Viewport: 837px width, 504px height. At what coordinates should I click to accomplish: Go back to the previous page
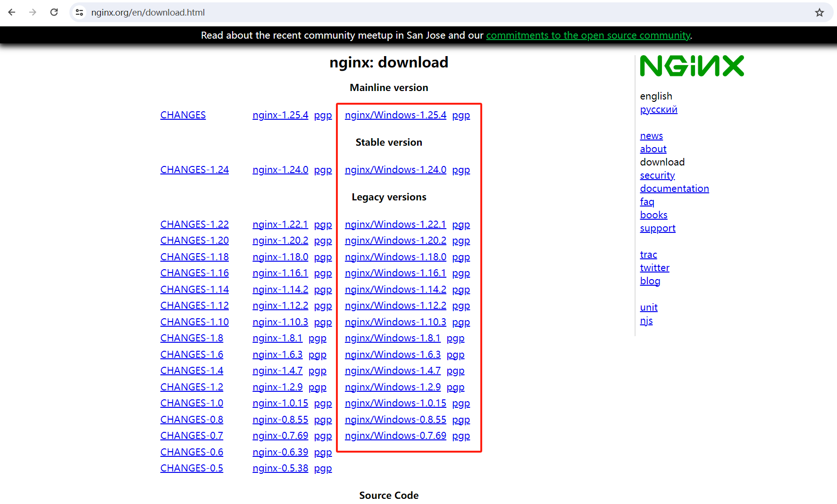(12, 12)
